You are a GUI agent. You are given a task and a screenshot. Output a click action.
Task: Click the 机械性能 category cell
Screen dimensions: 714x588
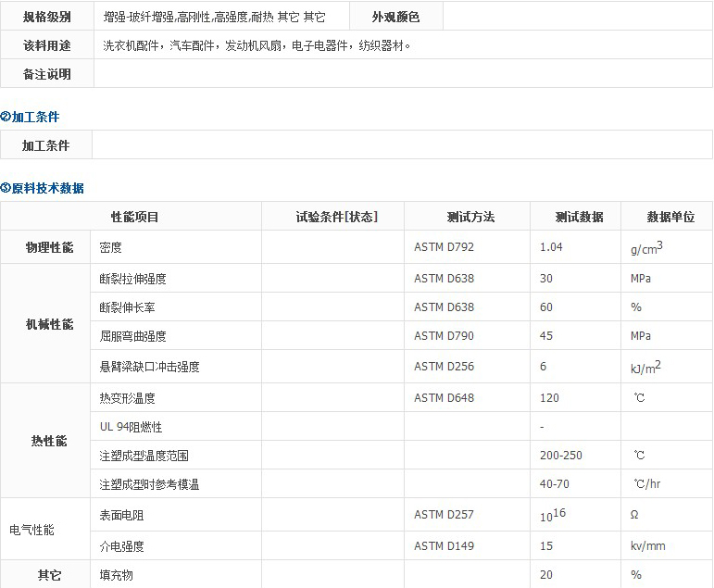pos(48,323)
